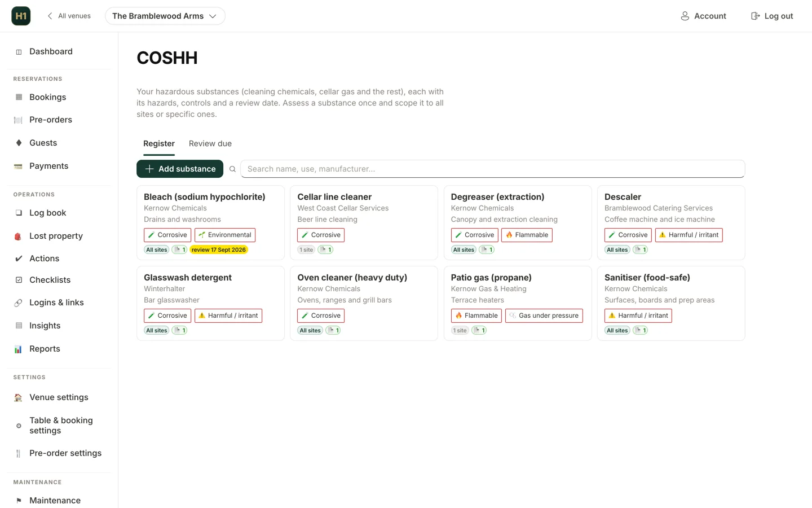The height and width of the screenshot is (508, 812).
Task: Click the Sanitiser (food-safe) title
Action: tap(647, 278)
